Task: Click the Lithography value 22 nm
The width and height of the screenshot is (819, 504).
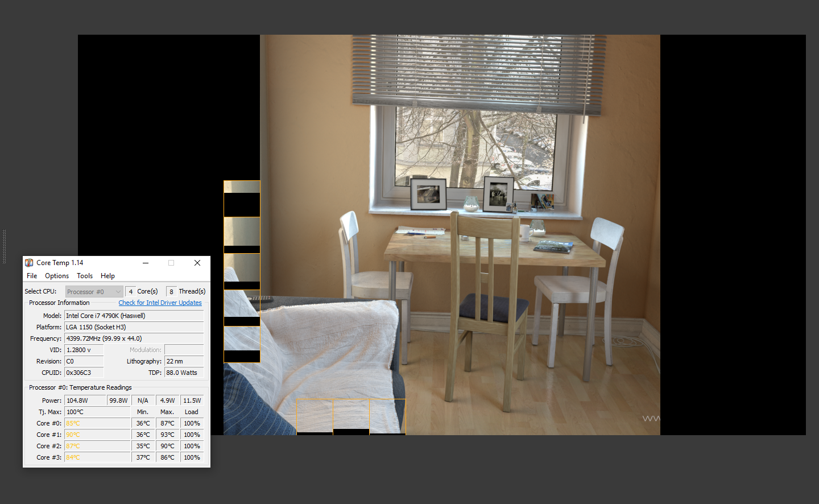Action: [x=184, y=361]
